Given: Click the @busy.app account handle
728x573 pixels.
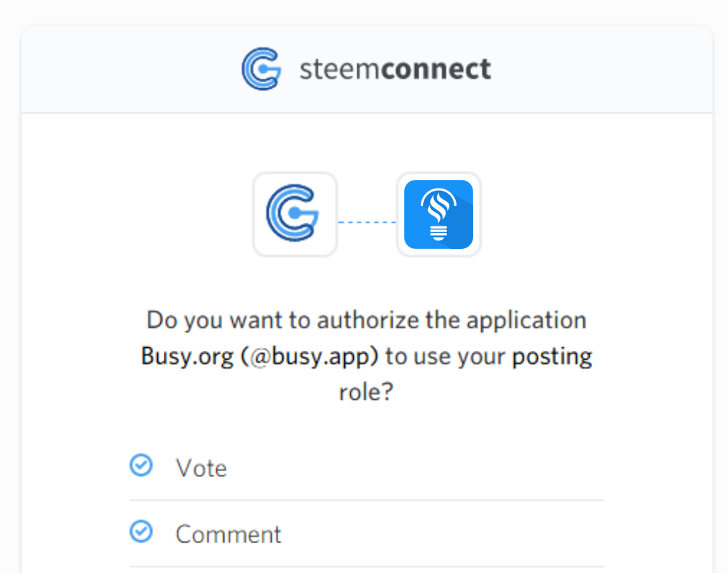Looking at the screenshot, I should pos(309,357).
